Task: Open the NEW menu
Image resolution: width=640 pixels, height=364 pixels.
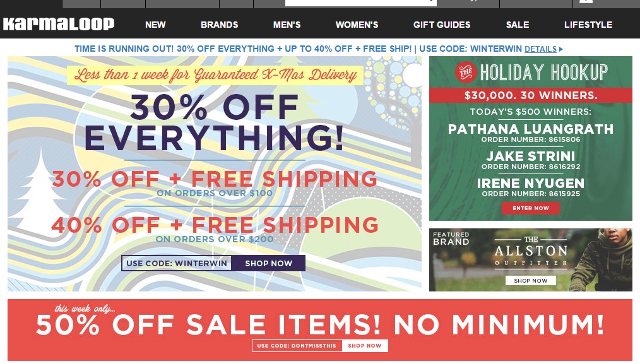Action: [x=155, y=25]
